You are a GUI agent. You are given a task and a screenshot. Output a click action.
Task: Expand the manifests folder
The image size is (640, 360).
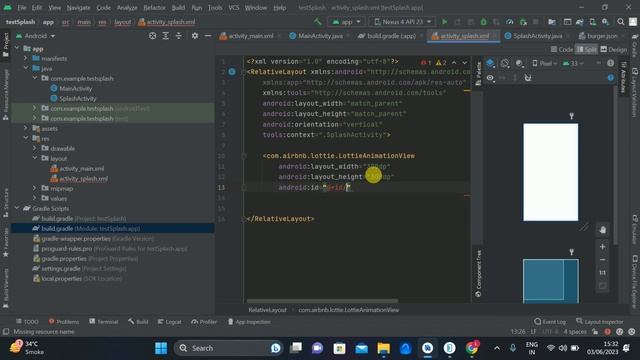click(25, 58)
